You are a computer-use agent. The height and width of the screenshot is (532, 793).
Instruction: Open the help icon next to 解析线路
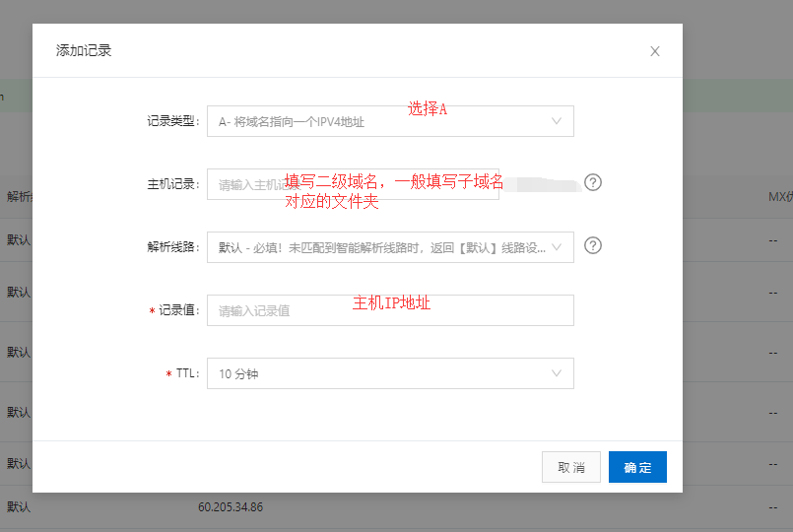coord(593,245)
